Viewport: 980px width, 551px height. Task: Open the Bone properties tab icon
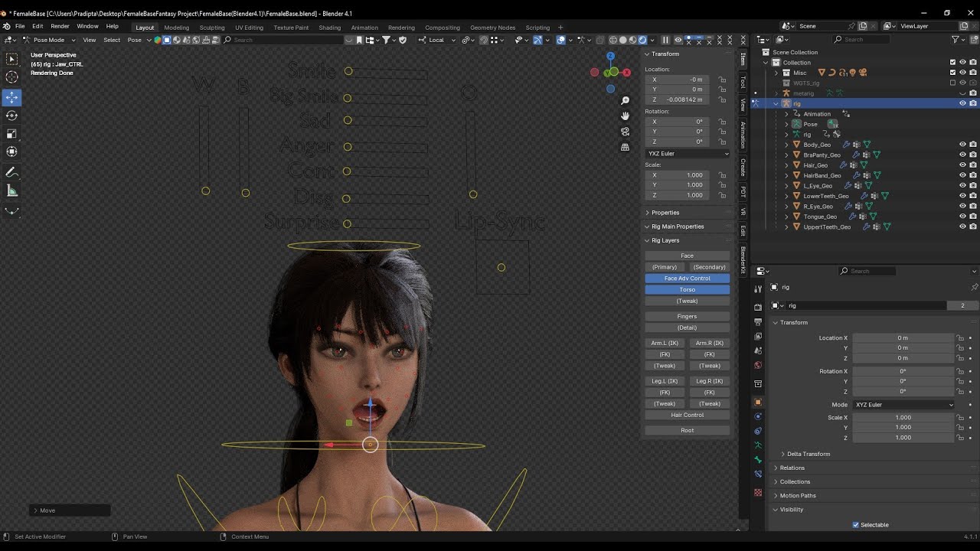point(758,460)
